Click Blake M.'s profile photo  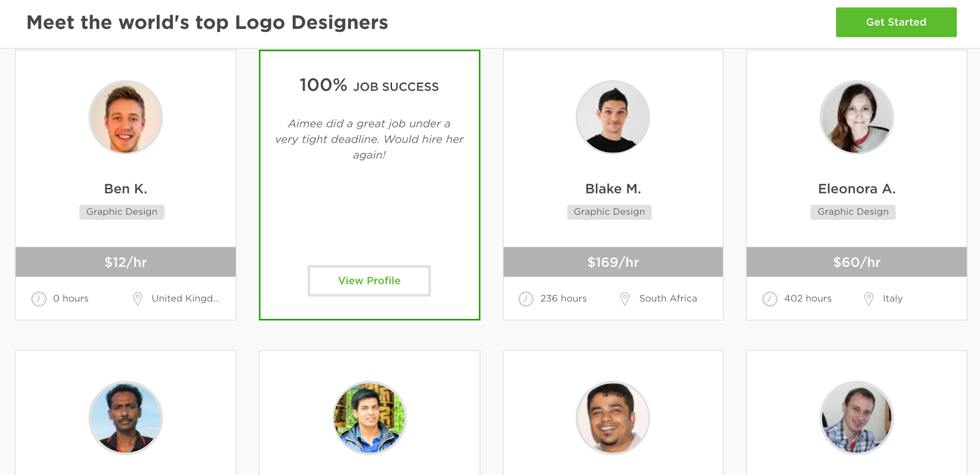[612, 117]
